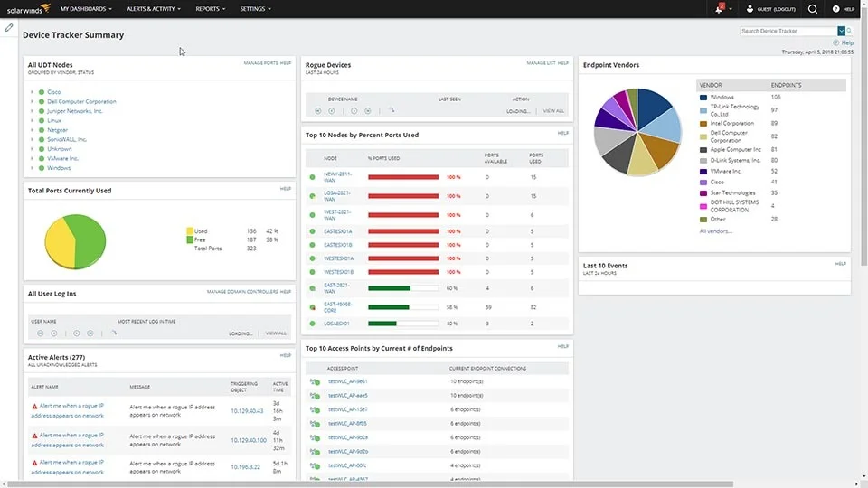The width and height of the screenshot is (868, 488).
Task: Click warning icon of first rogue IP alert
Action: click(x=34, y=406)
